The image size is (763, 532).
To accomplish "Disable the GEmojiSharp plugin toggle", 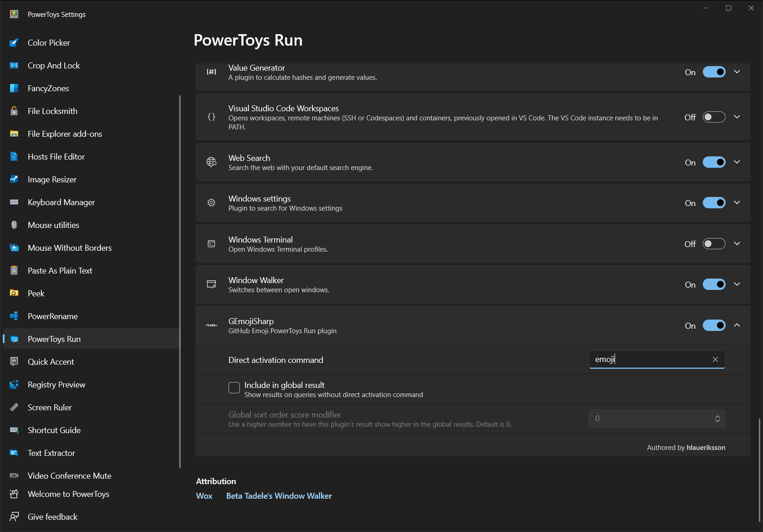I will pyautogui.click(x=714, y=325).
